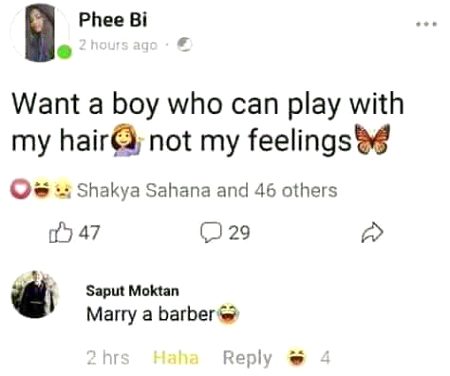Open Phee Bi's profile picture
Screen dimensions: 450x376
click(x=40, y=33)
